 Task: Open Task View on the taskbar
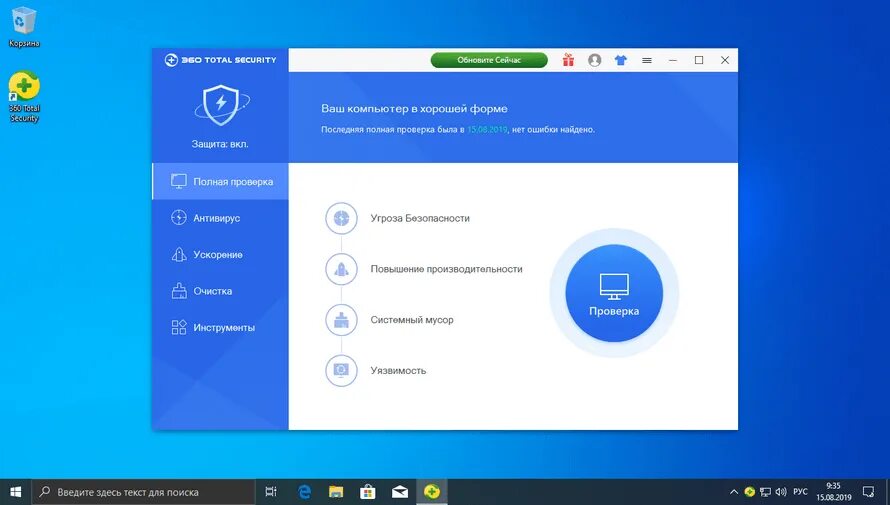tap(271, 492)
